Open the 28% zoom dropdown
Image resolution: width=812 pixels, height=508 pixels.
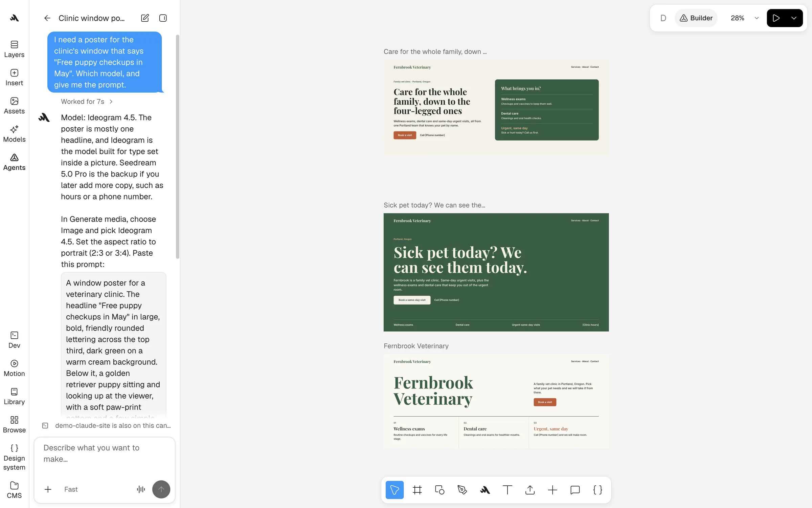tap(744, 18)
